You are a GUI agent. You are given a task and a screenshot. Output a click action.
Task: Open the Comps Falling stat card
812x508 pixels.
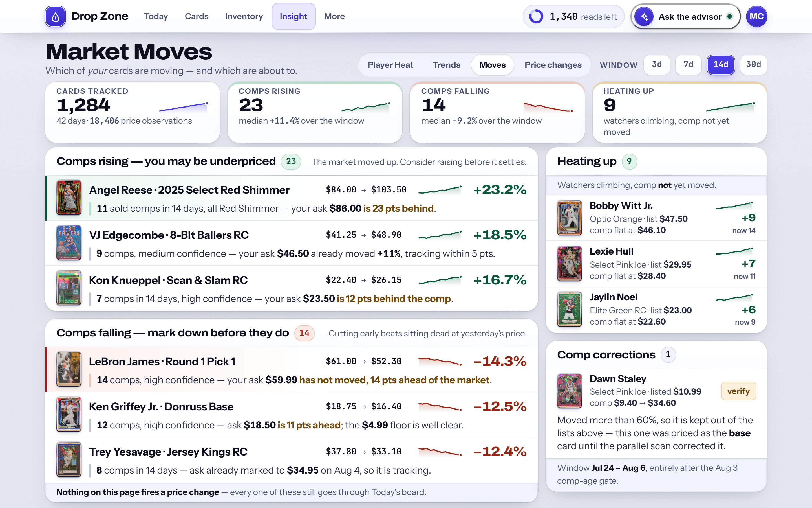[x=497, y=112]
